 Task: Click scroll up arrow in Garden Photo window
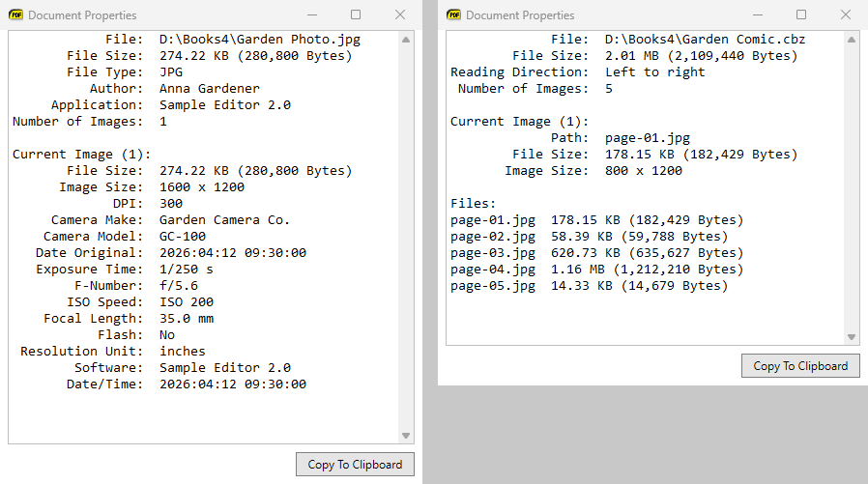tap(406, 40)
